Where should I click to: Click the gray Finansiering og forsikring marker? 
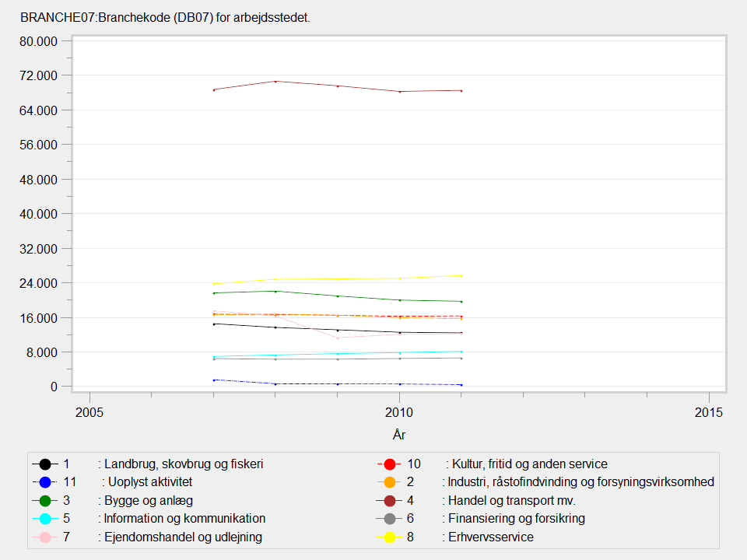click(x=389, y=519)
